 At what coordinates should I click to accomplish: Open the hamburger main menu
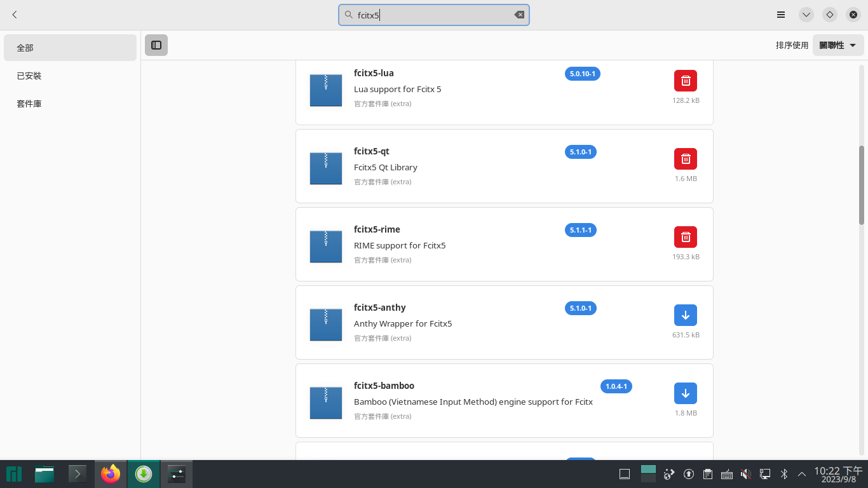[781, 15]
